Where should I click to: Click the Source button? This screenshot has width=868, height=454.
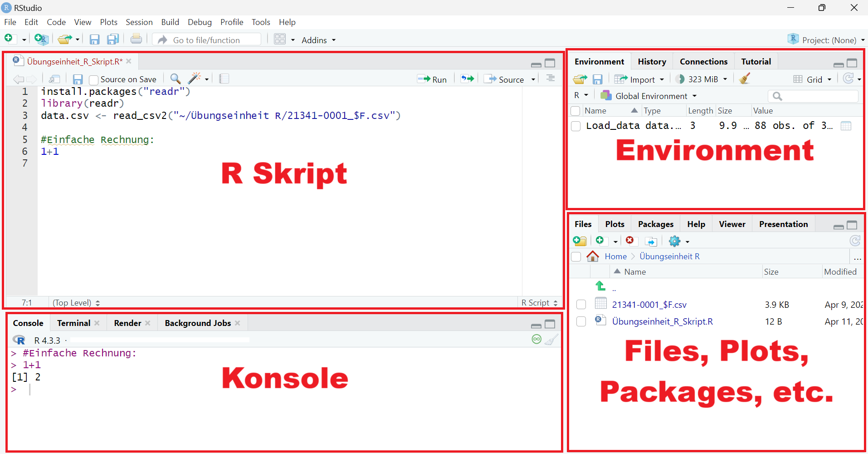click(x=504, y=79)
